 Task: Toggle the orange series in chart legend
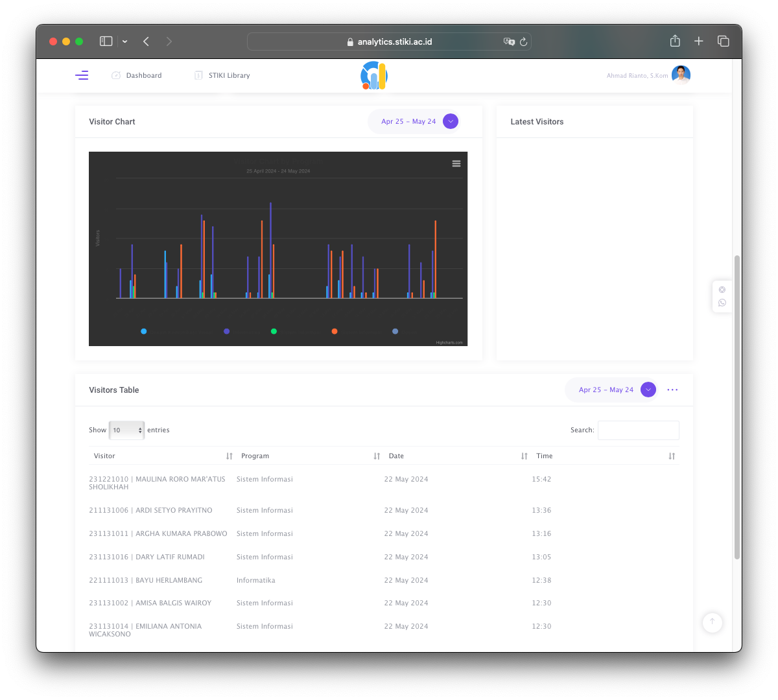335,331
